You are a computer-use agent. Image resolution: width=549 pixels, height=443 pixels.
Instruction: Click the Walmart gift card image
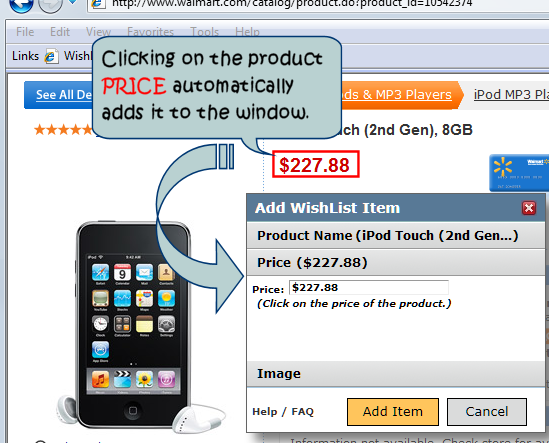coord(519,173)
